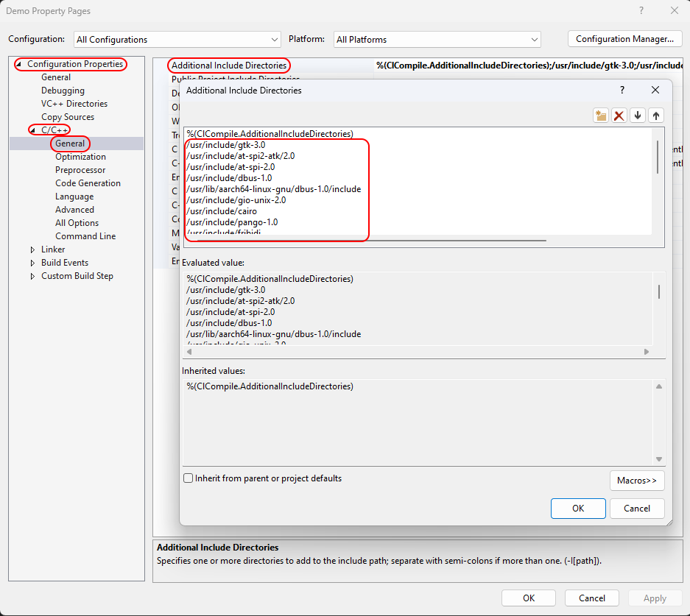Image resolution: width=690 pixels, height=616 pixels.
Task: Open Configuration Manager
Action: pos(624,39)
